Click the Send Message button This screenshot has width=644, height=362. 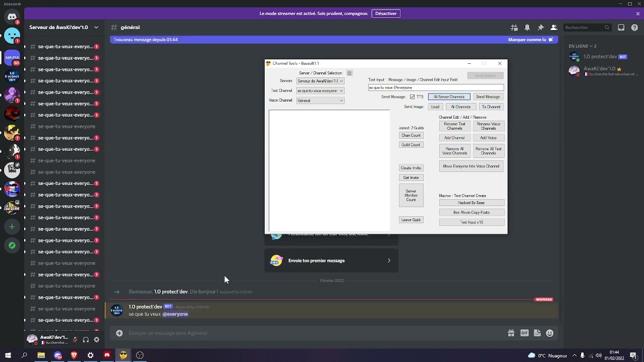point(488,97)
